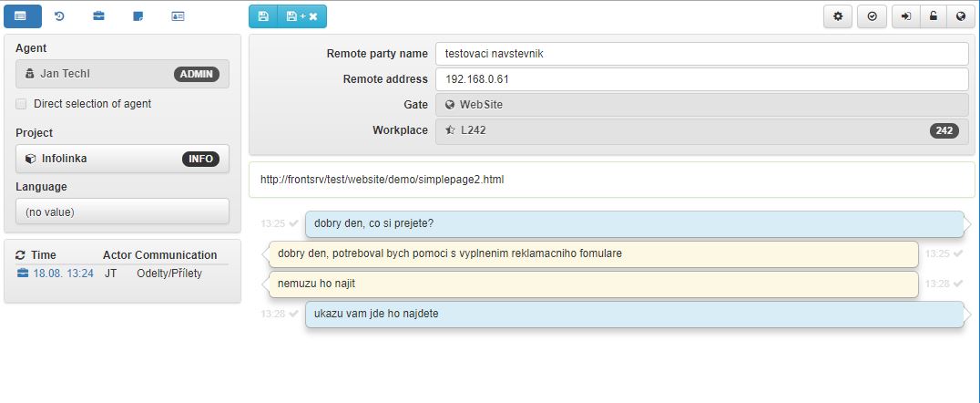This screenshot has height=403, width=980.
Task: Open the 18.08. 13:24 history entry
Action: pos(63,274)
